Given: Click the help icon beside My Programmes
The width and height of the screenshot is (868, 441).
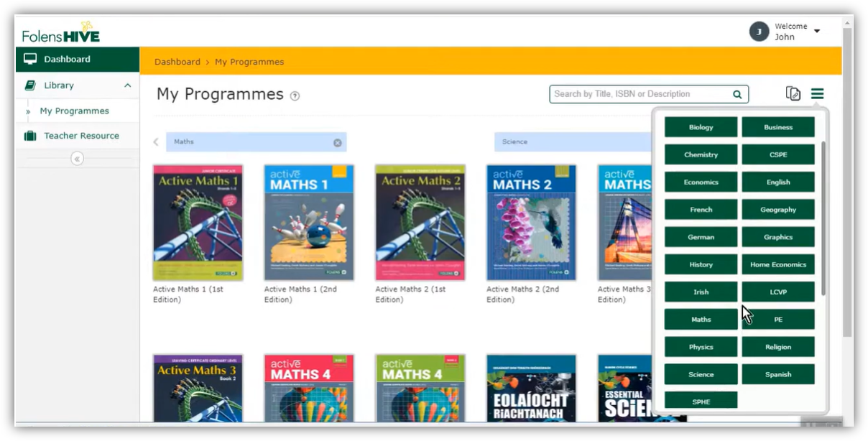Looking at the screenshot, I should click(x=295, y=96).
